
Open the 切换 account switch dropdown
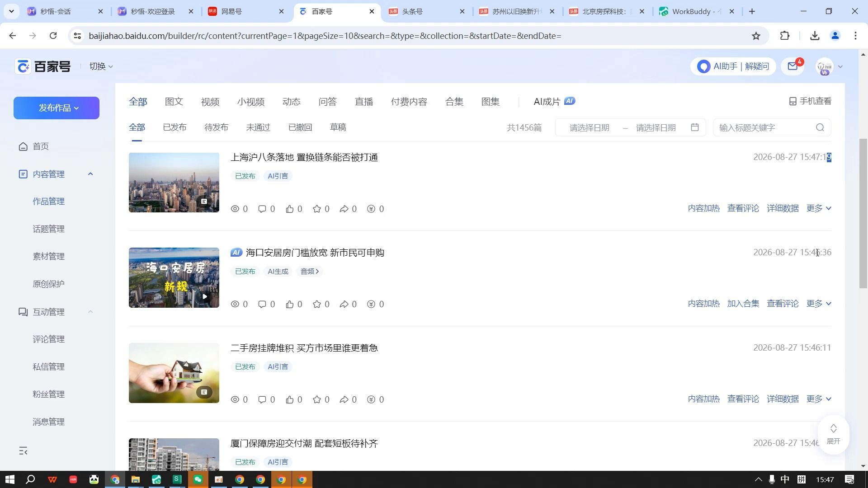[x=101, y=66]
